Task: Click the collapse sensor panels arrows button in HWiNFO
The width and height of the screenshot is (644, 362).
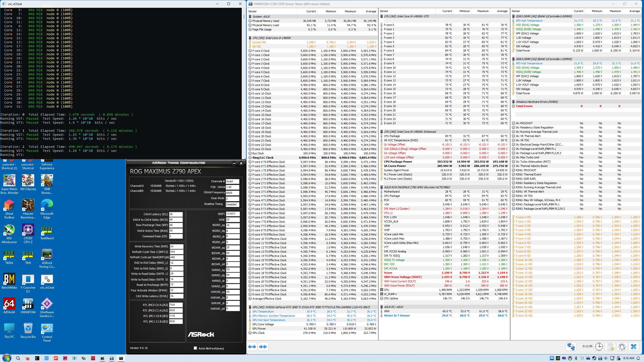Action: 263,347
